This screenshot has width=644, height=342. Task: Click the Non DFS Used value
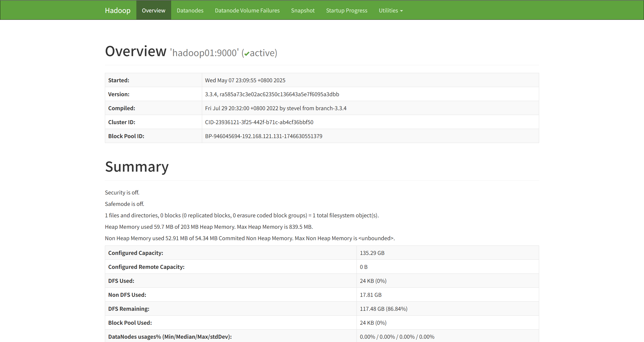pyautogui.click(x=371, y=295)
